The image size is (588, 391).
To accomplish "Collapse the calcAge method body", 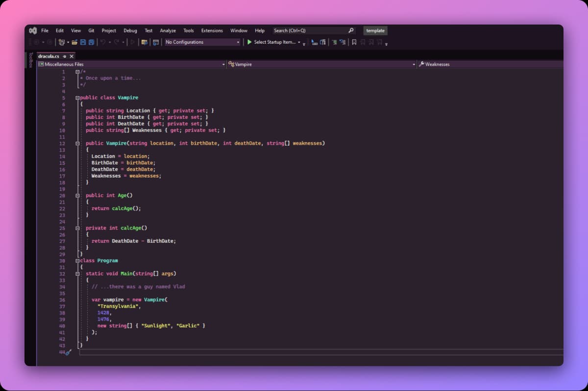I will point(77,228).
